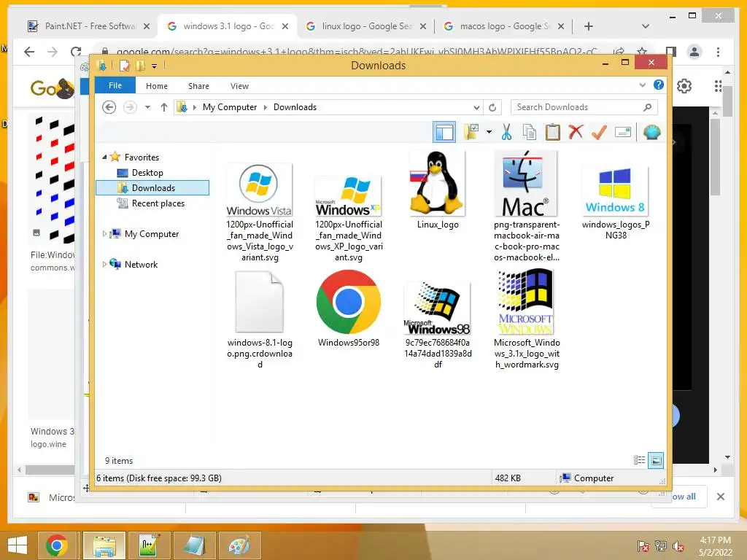Collapse the Favorites tree section
The height and width of the screenshot is (560, 747).
click(x=104, y=157)
